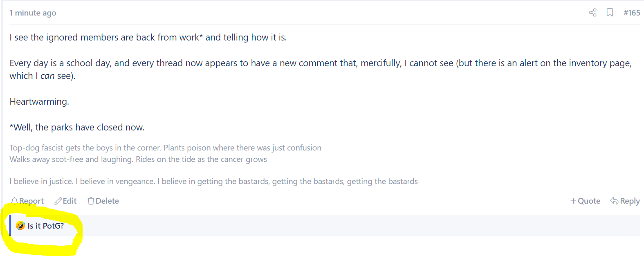Click the bell icon beside Report

(14, 201)
